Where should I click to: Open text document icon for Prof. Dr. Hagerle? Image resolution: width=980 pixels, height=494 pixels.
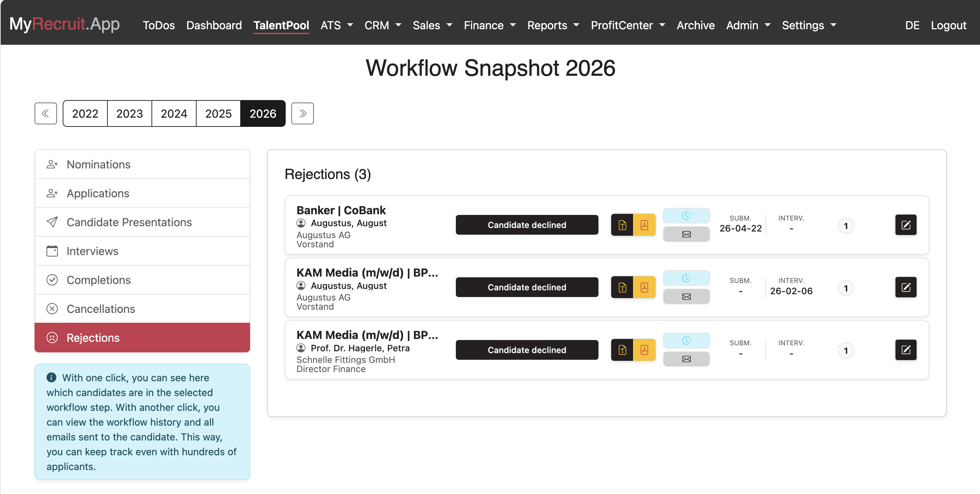[x=622, y=350]
